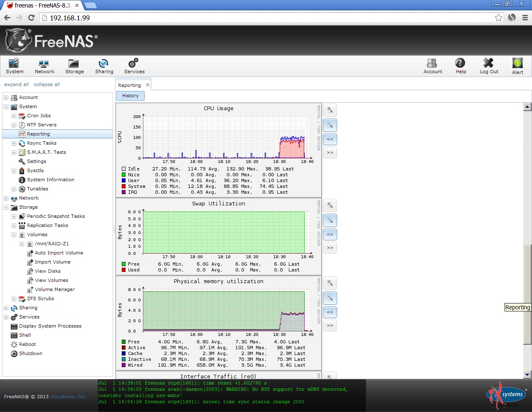Expand the /mnt/RAID-Z1 volume node

click(x=21, y=244)
